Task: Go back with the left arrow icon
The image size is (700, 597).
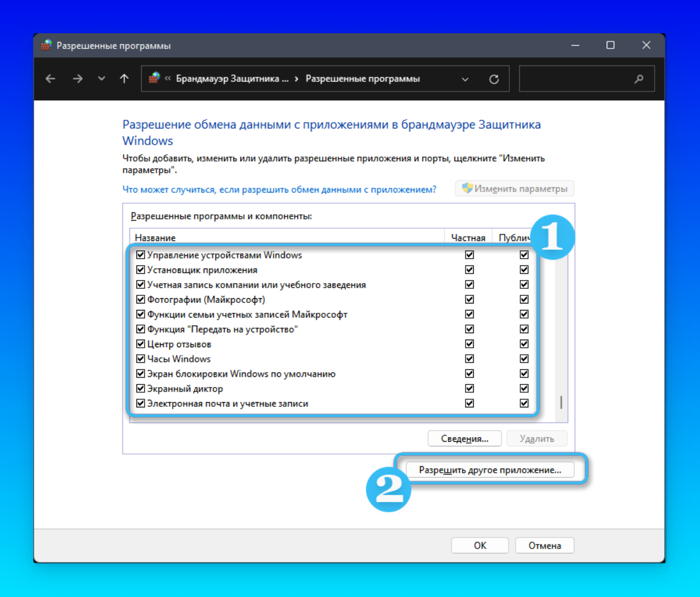Action: [50, 79]
